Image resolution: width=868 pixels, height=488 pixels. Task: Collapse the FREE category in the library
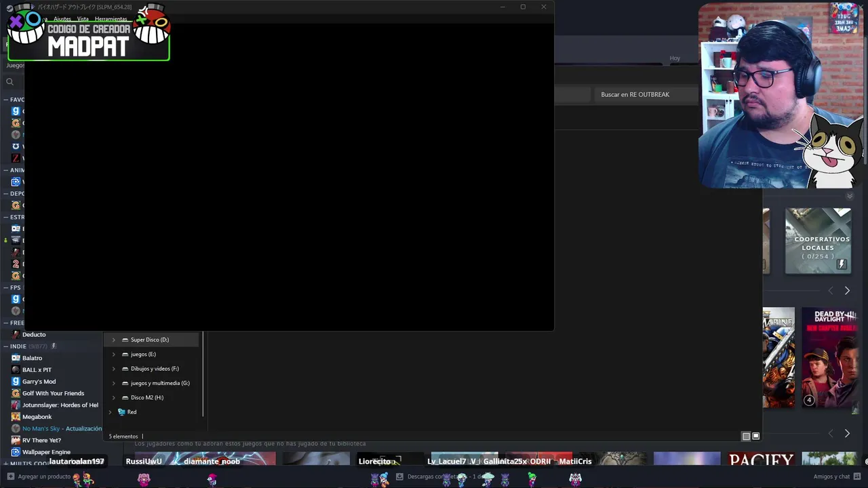5,323
